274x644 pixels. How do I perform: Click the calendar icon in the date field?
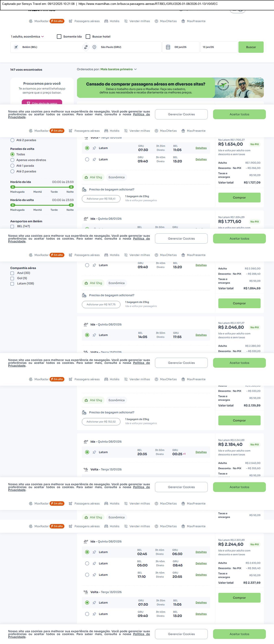pos(168,47)
